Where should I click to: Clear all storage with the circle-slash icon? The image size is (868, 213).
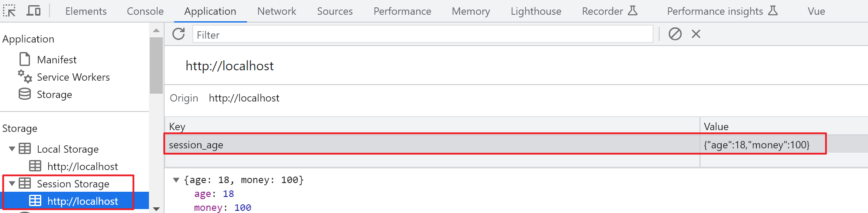[x=675, y=34]
